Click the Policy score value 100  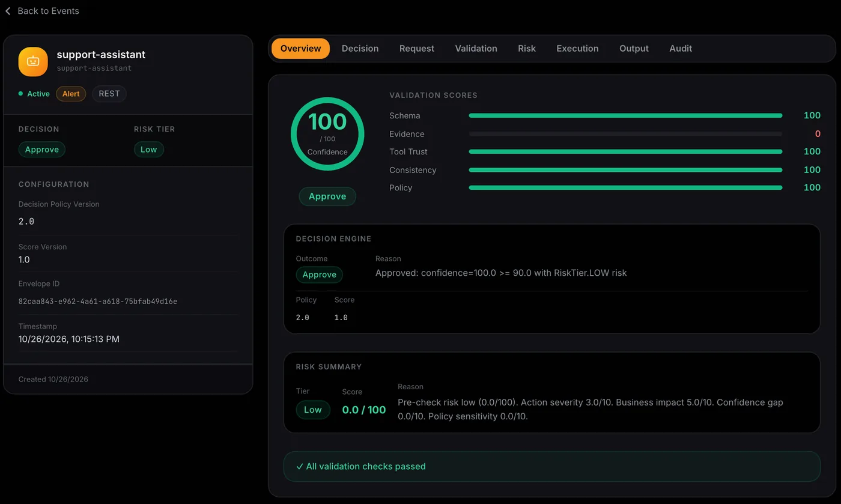click(812, 187)
